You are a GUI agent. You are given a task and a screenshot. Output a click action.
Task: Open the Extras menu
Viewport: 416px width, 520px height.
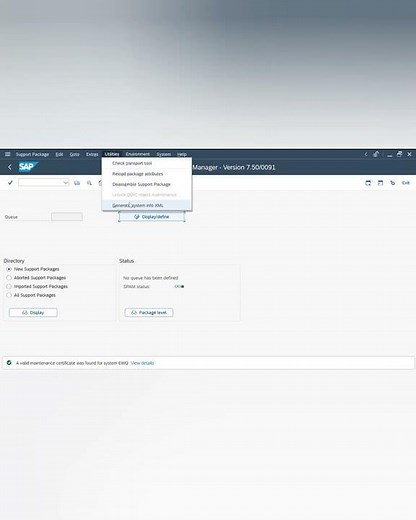92,154
